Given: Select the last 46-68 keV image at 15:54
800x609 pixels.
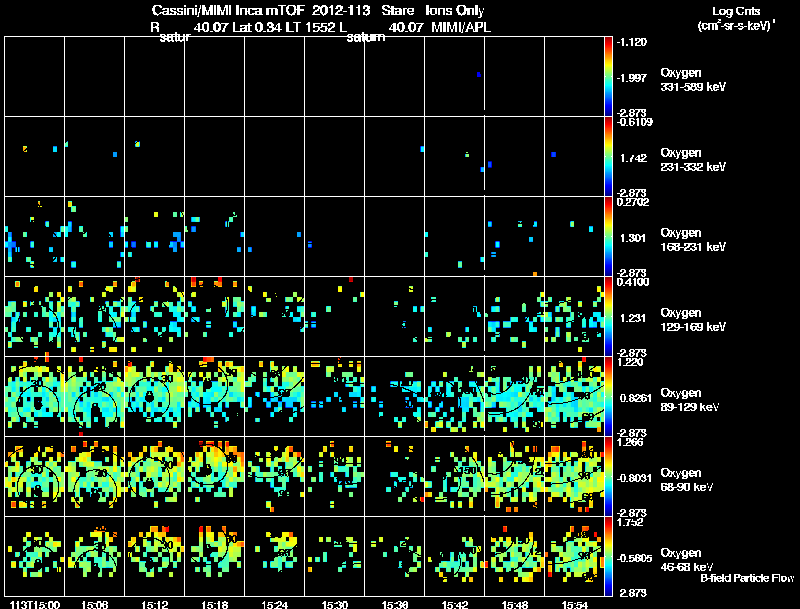Looking at the screenshot, I should [x=574, y=556].
